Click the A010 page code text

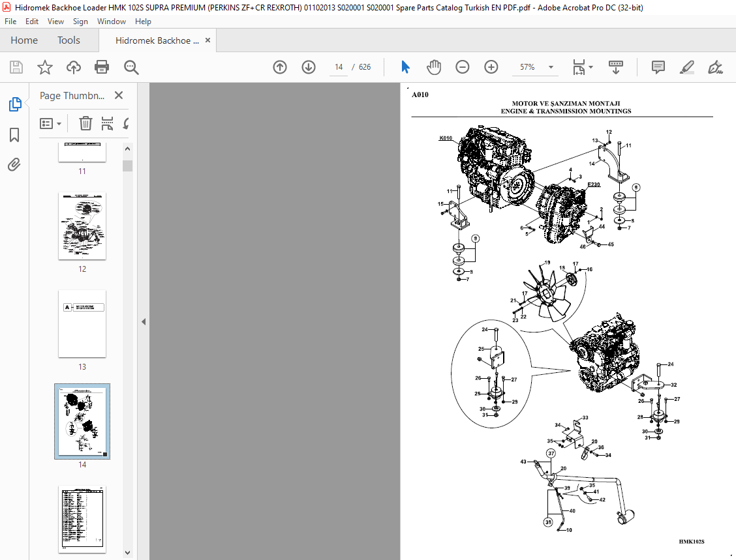tap(420, 95)
